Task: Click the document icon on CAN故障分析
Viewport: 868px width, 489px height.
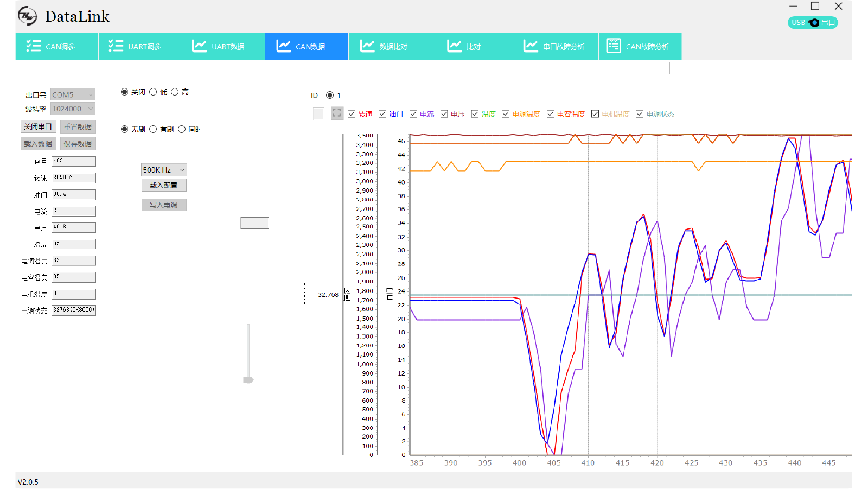Action: (x=614, y=46)
